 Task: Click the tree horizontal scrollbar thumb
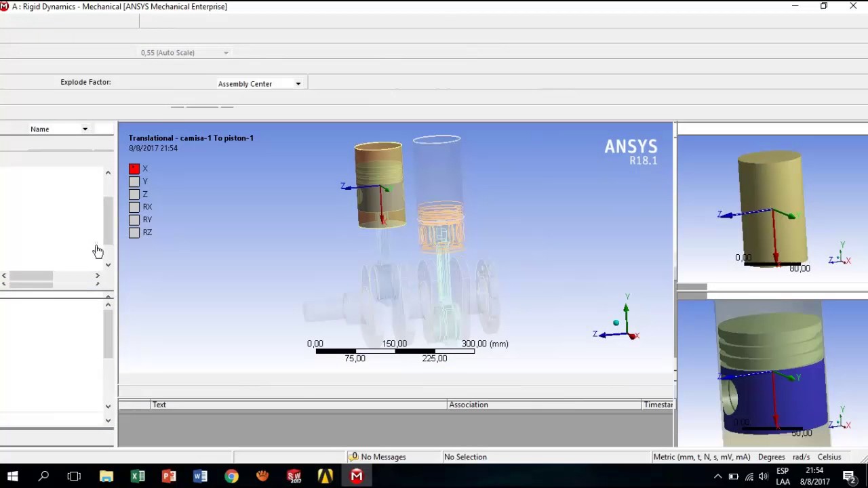coord(31,276)
